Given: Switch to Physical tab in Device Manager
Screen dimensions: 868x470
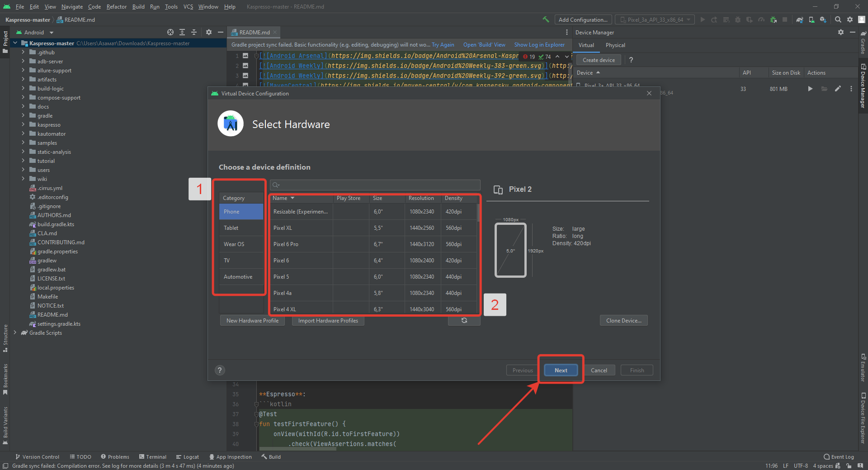Looking at the screenshot, I should (615, 45).
